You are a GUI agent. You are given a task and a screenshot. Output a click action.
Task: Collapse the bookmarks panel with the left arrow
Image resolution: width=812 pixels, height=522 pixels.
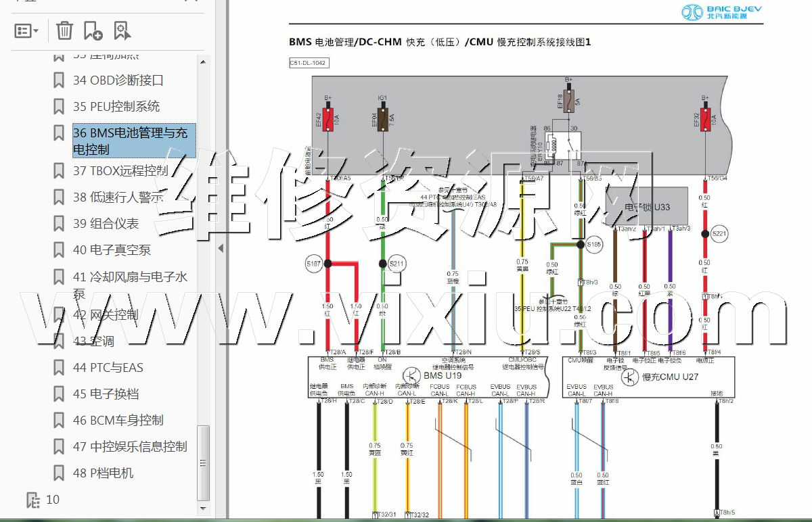(x=221, y=249)
